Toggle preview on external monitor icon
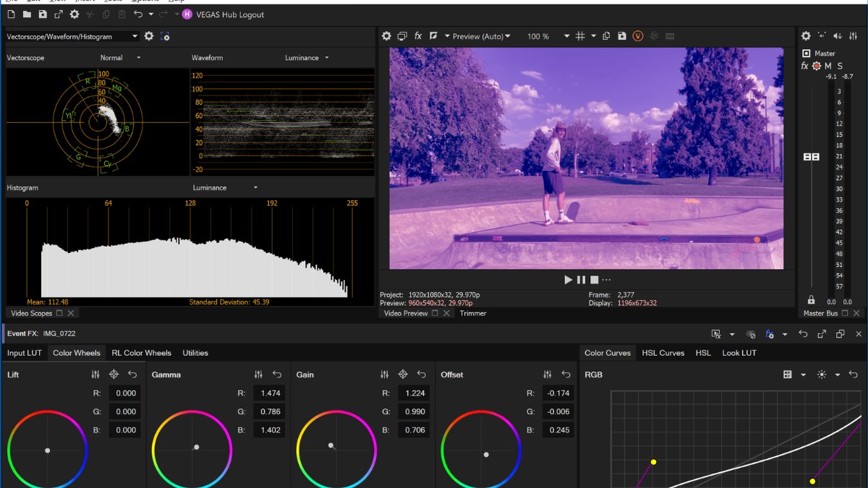 [x=402, y=36]
